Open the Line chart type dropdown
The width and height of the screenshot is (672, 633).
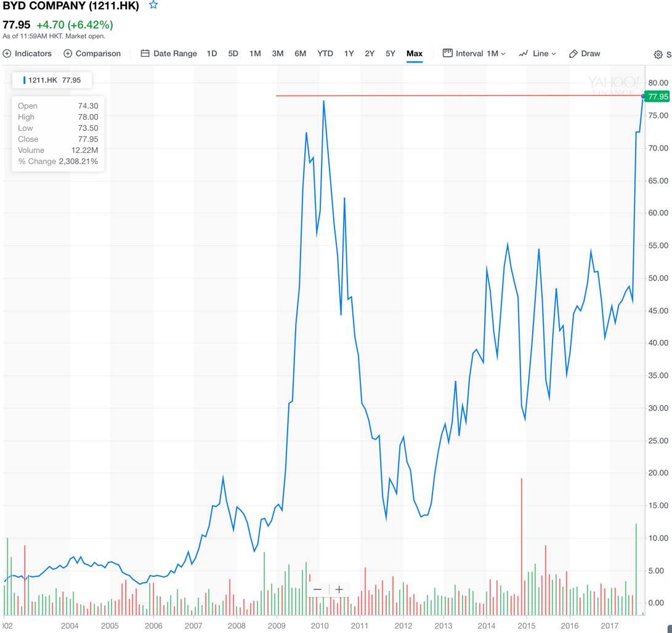538,54
